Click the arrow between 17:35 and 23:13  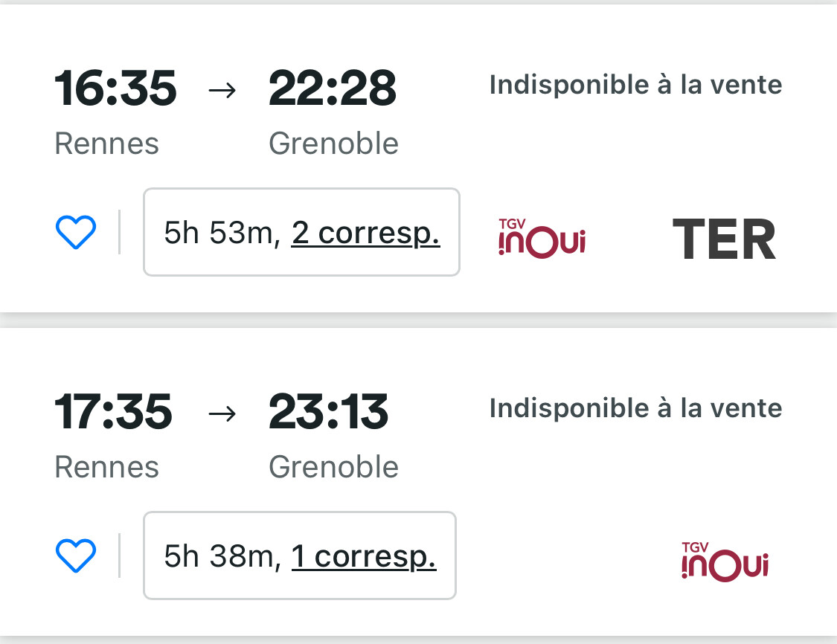pos(222,413)
